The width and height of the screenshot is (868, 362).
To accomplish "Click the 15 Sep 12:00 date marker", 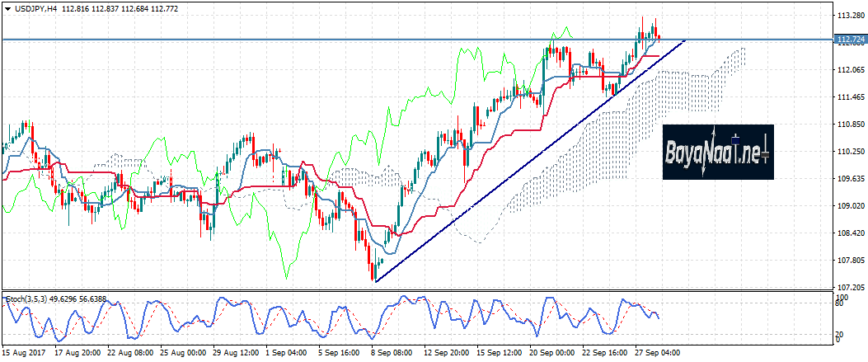I will coord(498,353).
